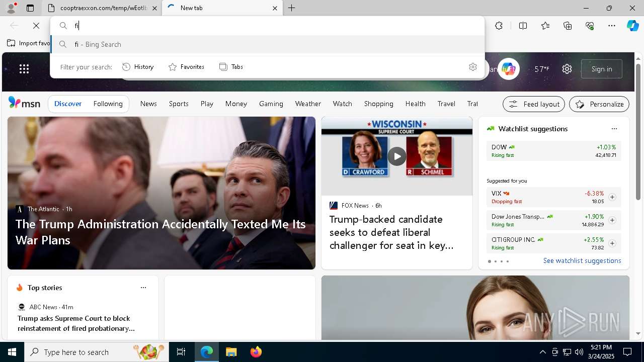Open the tab actions menu icon
Image resolution: width=644 pixels, height=362 pixels.
30,8
